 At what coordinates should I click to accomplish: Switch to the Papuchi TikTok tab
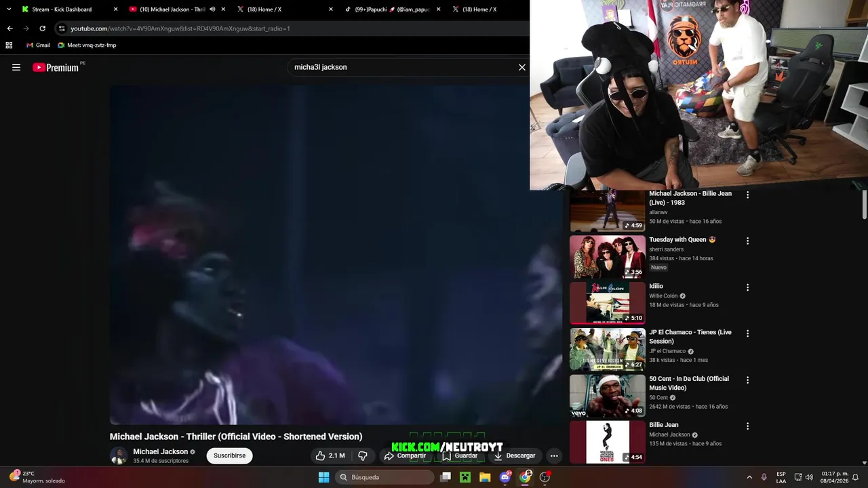pos(392,9)
